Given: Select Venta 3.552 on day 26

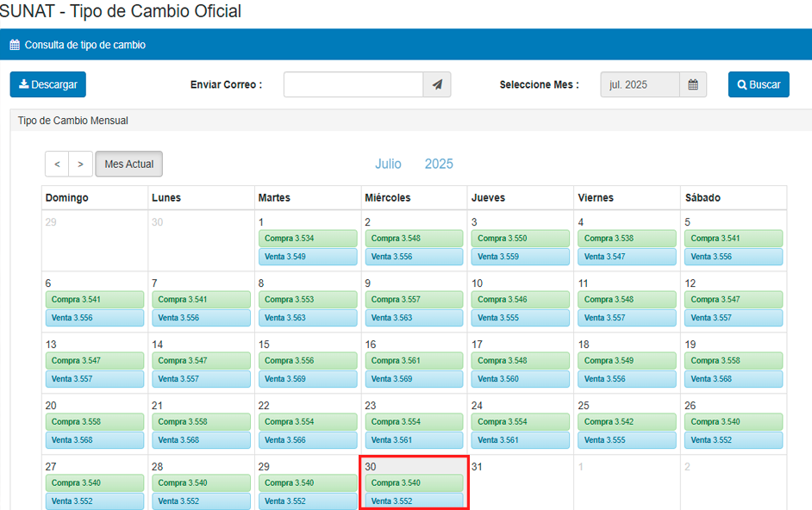Looking at the screenshot, I should (x=734, y=439).
